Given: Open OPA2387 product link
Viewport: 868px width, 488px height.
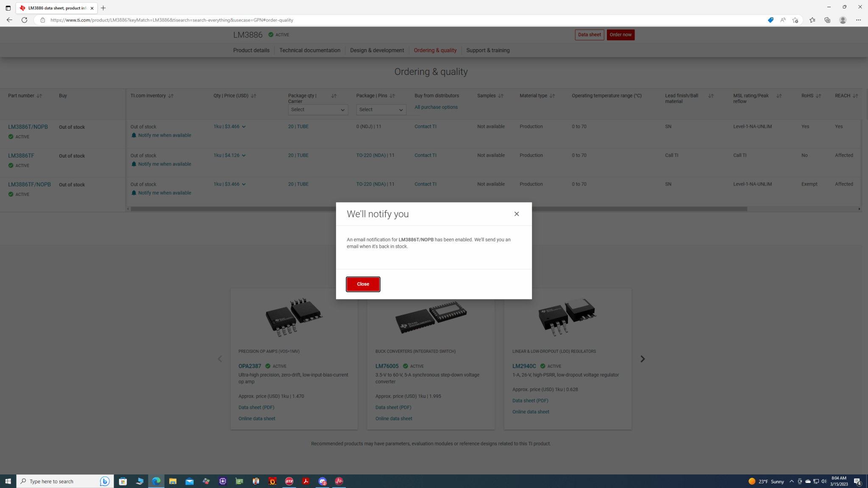Looking at the screenshot, I should 250,366.
